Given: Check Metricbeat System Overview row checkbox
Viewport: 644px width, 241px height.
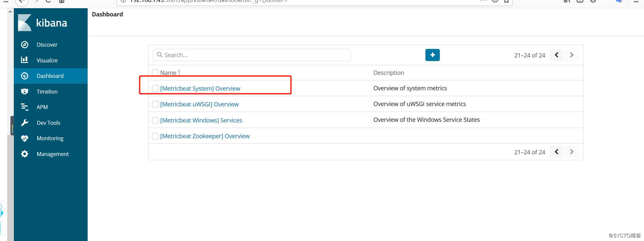Looking at the screenshot, I should tap(155, 89).
